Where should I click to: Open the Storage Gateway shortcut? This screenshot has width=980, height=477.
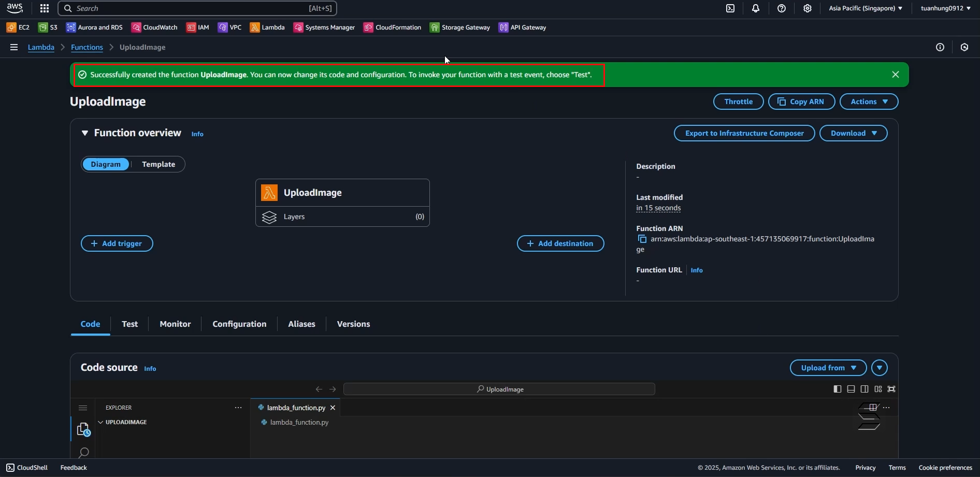tap(460, 27)
